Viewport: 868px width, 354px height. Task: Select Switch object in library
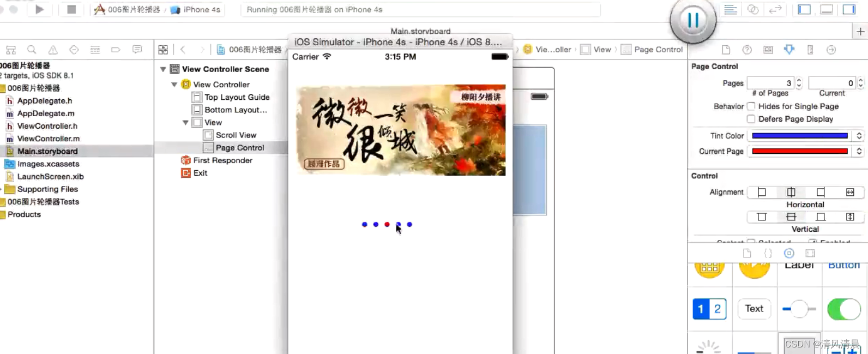844,309
